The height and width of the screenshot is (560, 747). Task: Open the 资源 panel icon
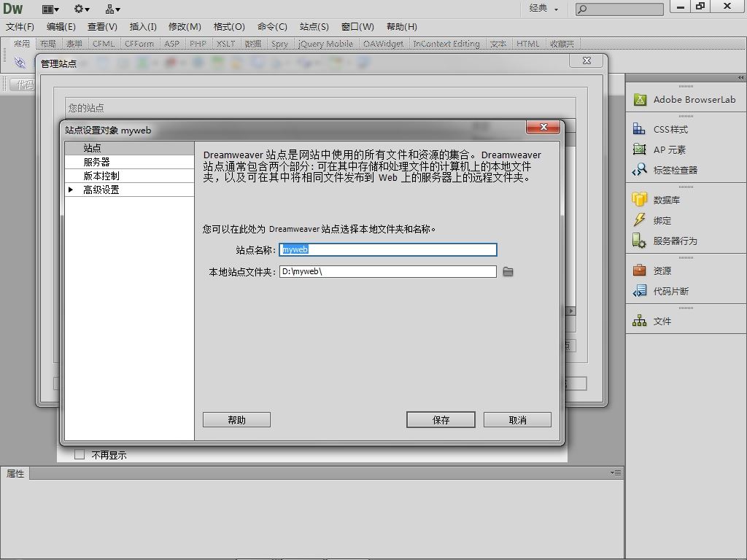pyautogui.click(x=639, y=271)
